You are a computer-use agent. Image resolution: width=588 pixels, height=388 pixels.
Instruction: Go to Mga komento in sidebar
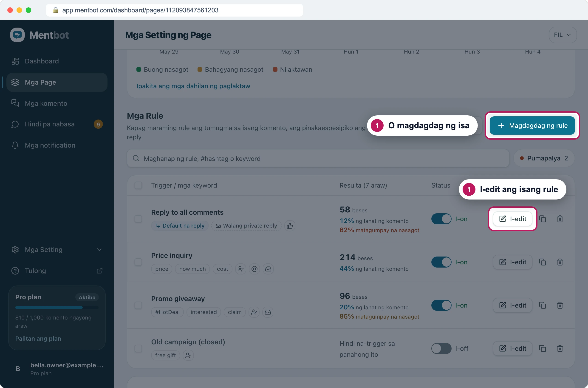(57, 103)
